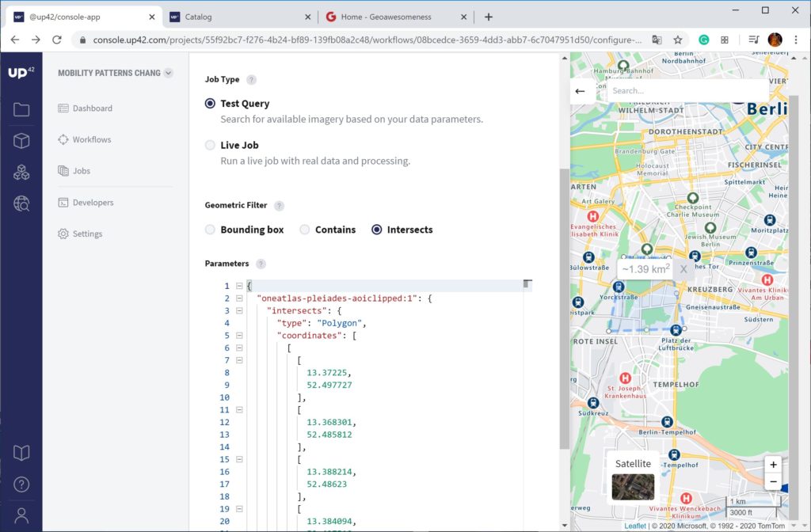Switch to the Catalog browser tab
Image resolution: width=811 pixels, height=532 pixels.
point(241,17)
